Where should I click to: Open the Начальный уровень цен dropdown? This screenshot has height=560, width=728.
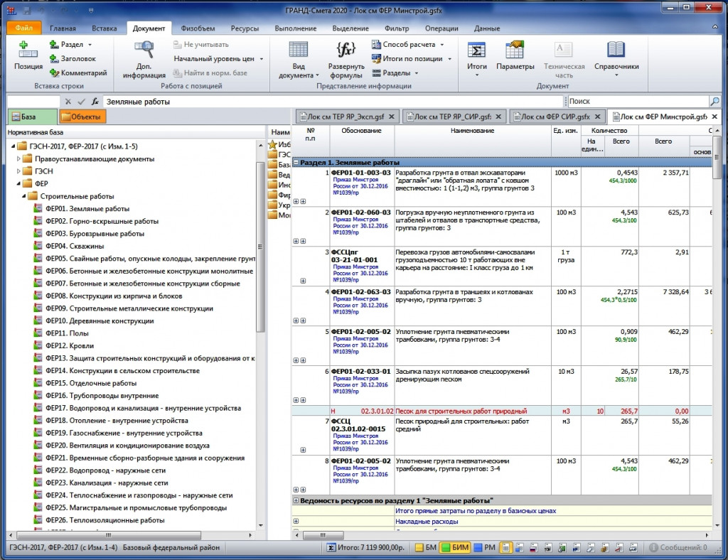(262, 59)
